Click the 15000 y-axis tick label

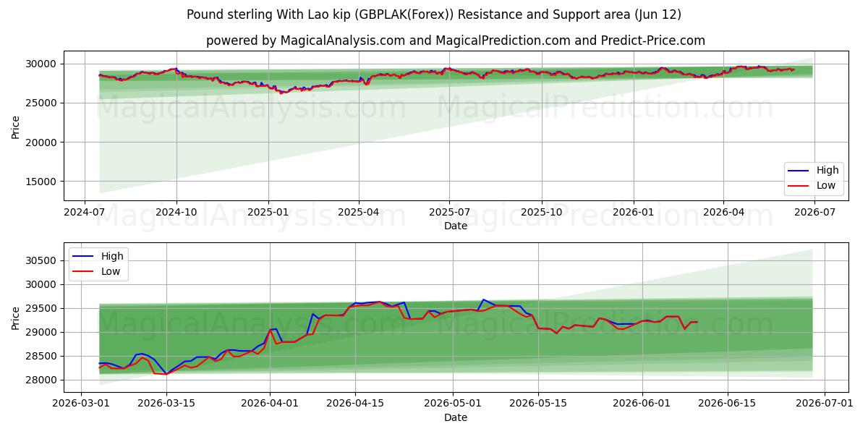[x=41, y=182]
